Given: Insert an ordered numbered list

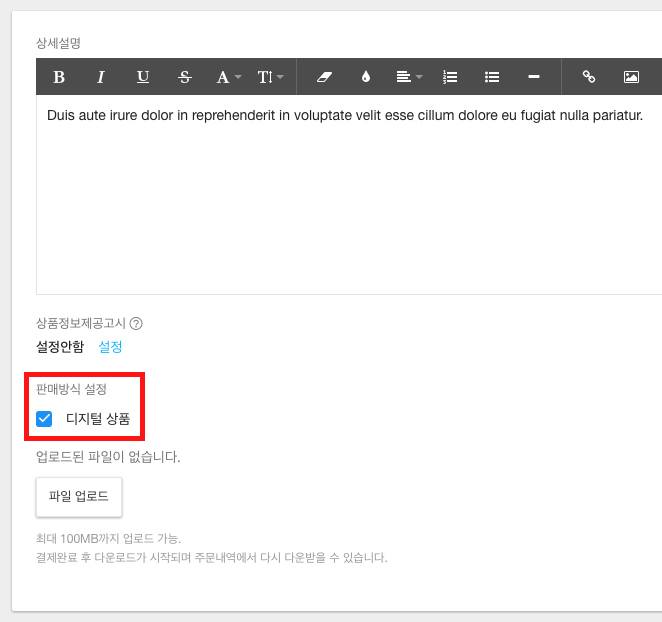Looking at the screenshot, I should point(450,77).
